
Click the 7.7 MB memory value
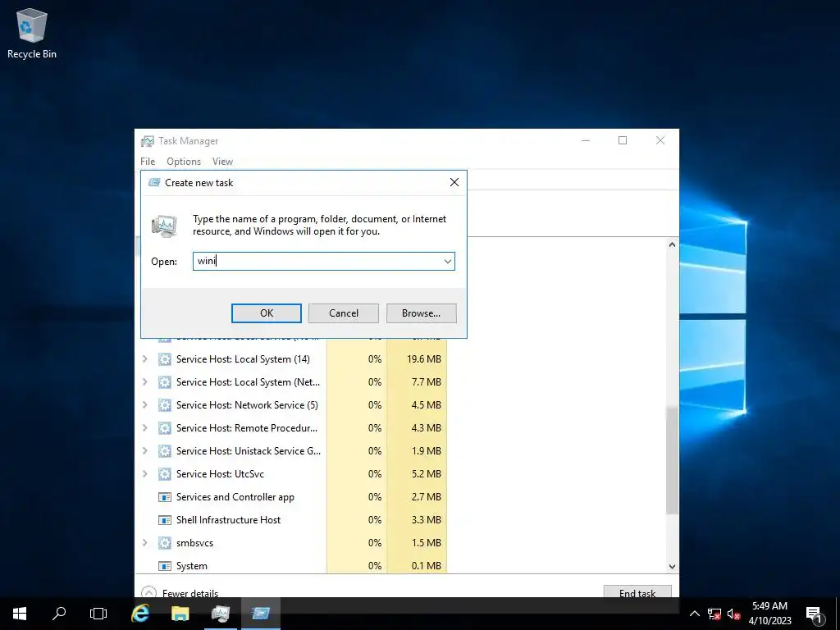pyautogui.click(x=427, y=382)
